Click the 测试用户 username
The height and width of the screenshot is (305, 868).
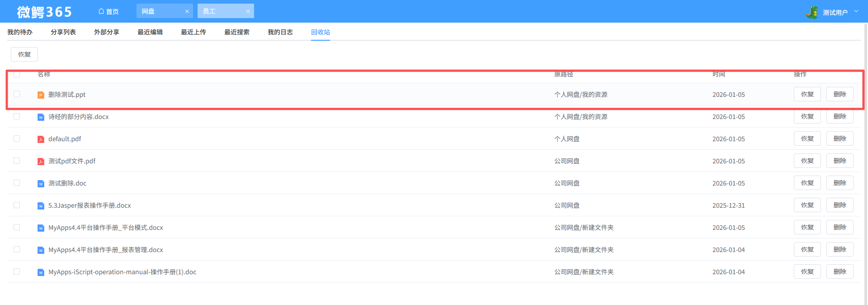point(835,13)
